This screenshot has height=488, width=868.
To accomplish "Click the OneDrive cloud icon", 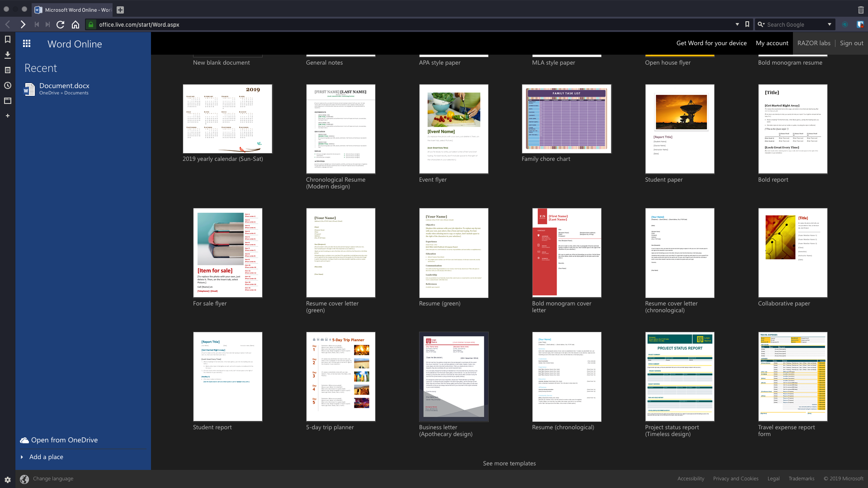I will point(24,440).
